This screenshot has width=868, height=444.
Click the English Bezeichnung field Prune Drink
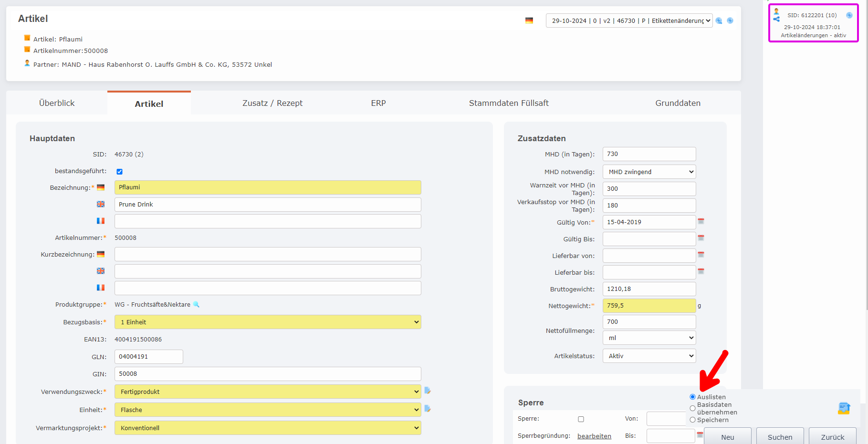(268, 205)
